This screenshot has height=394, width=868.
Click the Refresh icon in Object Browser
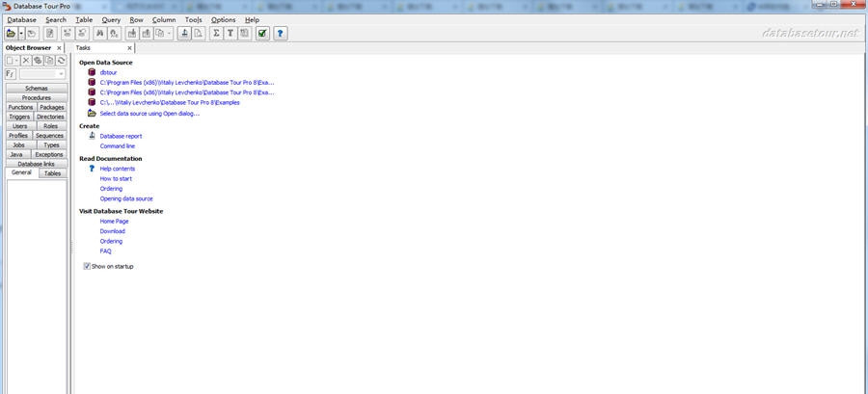point(61,61)
